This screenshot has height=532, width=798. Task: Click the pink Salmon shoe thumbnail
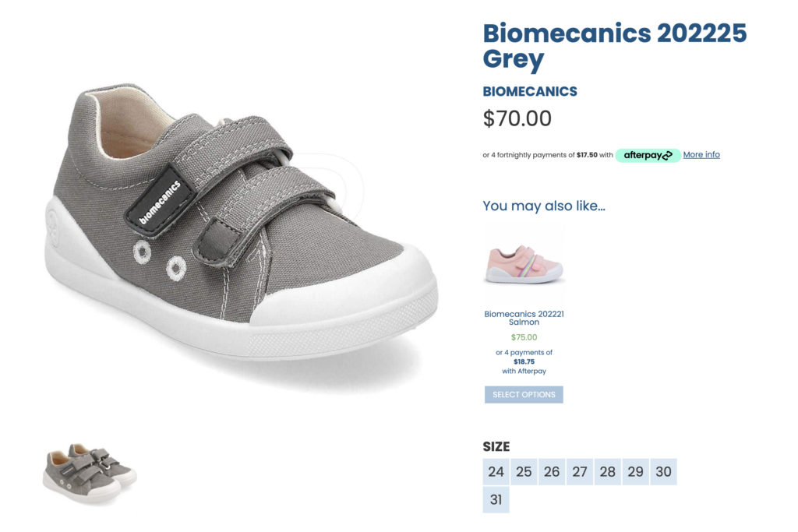tap(524, 265)
